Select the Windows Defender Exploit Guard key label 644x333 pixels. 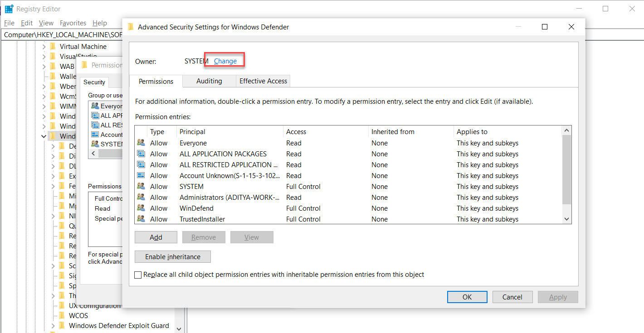coord(119,325)
